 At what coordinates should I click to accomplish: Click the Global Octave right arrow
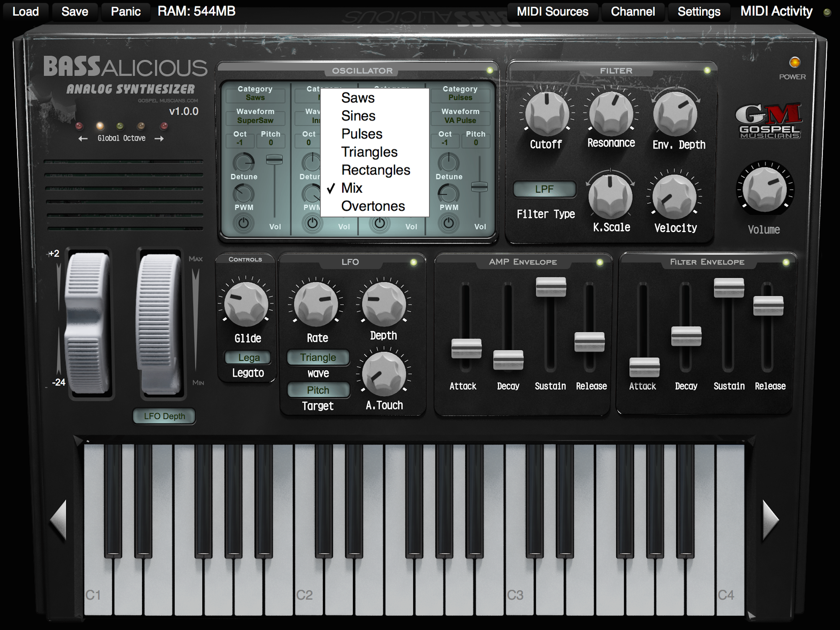click(160, 139)
